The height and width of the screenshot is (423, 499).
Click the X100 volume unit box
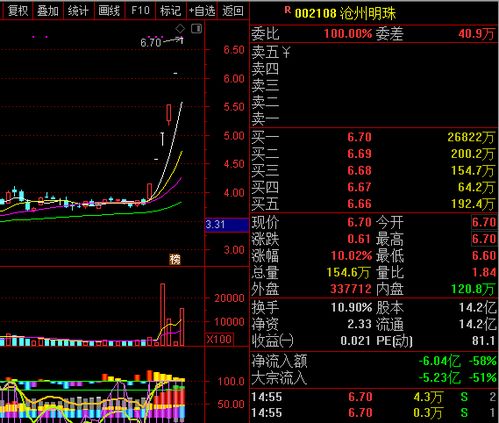(x=219, y=339)
